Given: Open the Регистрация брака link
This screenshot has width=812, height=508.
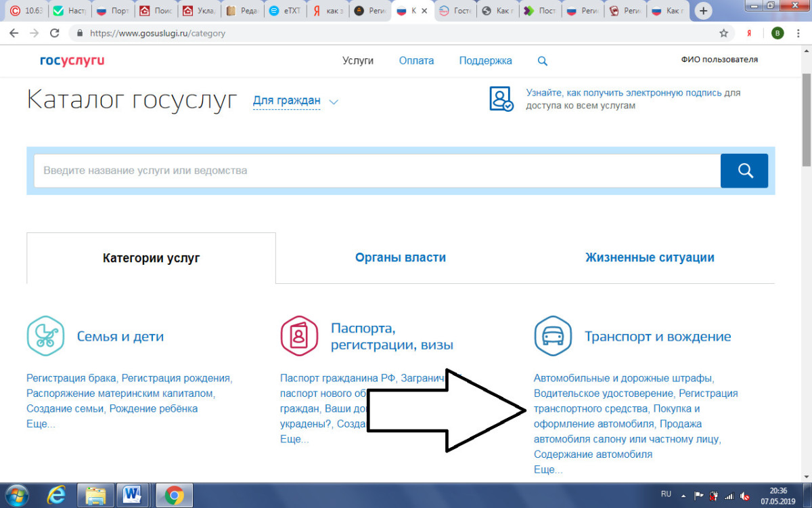Looking at the screenshot, I should [x=71, y=378].
